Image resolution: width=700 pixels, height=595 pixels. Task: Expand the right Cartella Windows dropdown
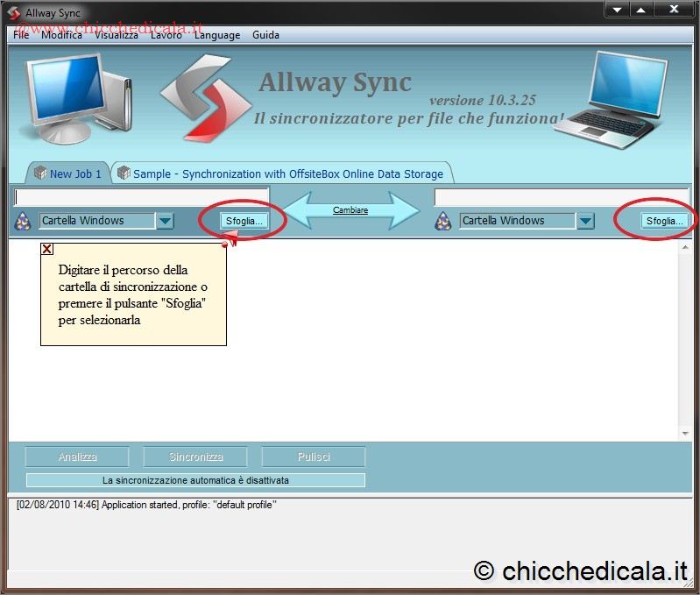click(586, 221)
